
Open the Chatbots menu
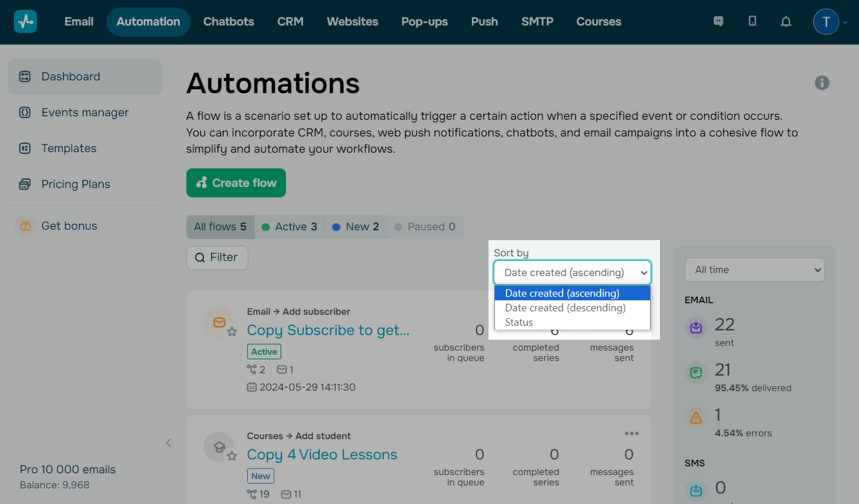(x=229, y=21)
